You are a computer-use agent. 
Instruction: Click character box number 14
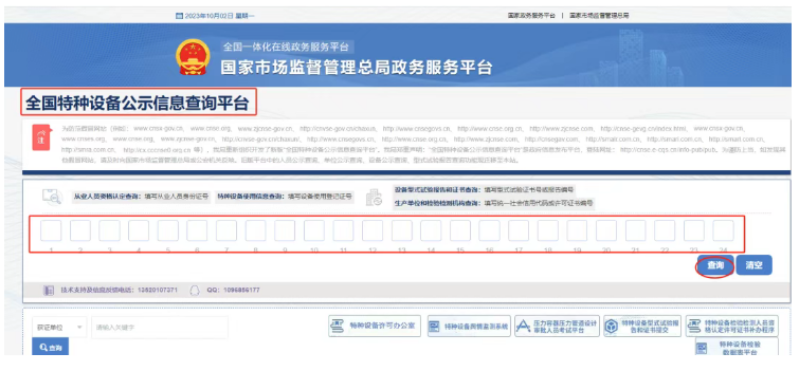click(431, 231)
